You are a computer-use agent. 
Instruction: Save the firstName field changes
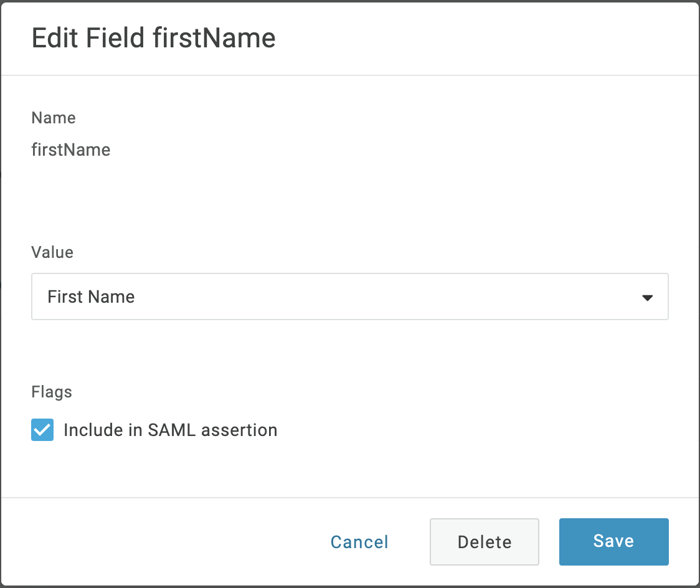(613, 541)
